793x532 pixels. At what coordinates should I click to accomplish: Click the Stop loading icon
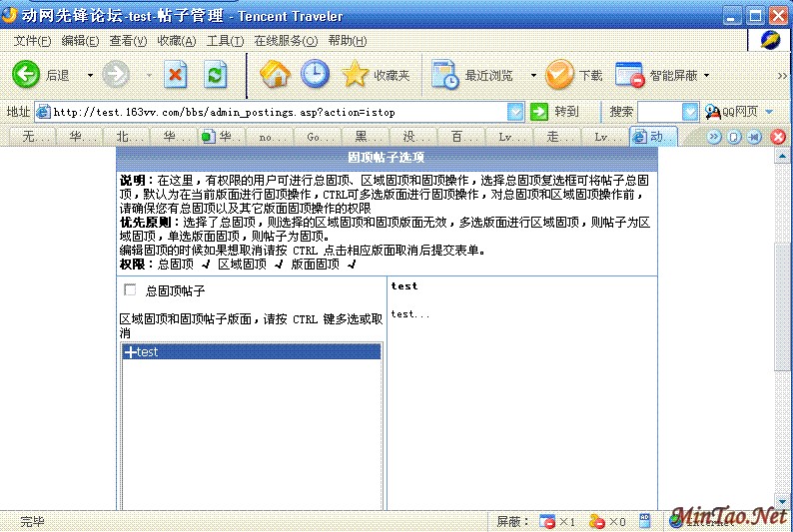click(176, 75)
